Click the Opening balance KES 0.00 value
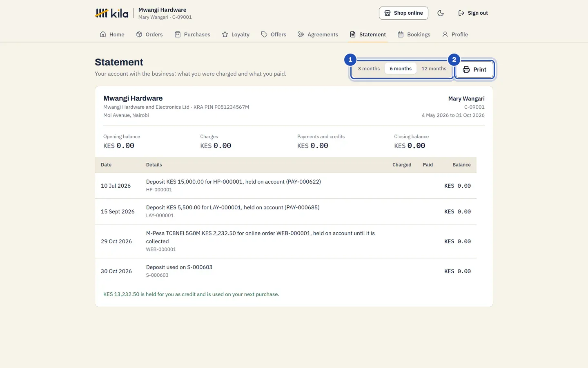This screenshot has width=588, height=368. 119,146
